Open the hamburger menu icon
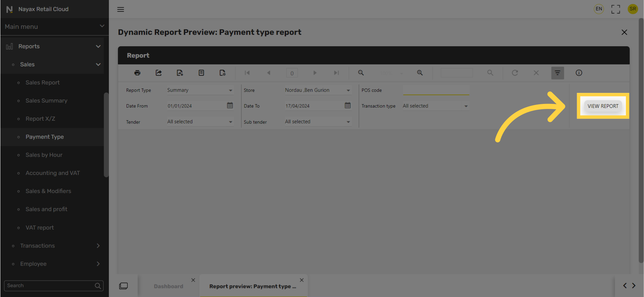The image size is (644, 297). click(121, 9)
